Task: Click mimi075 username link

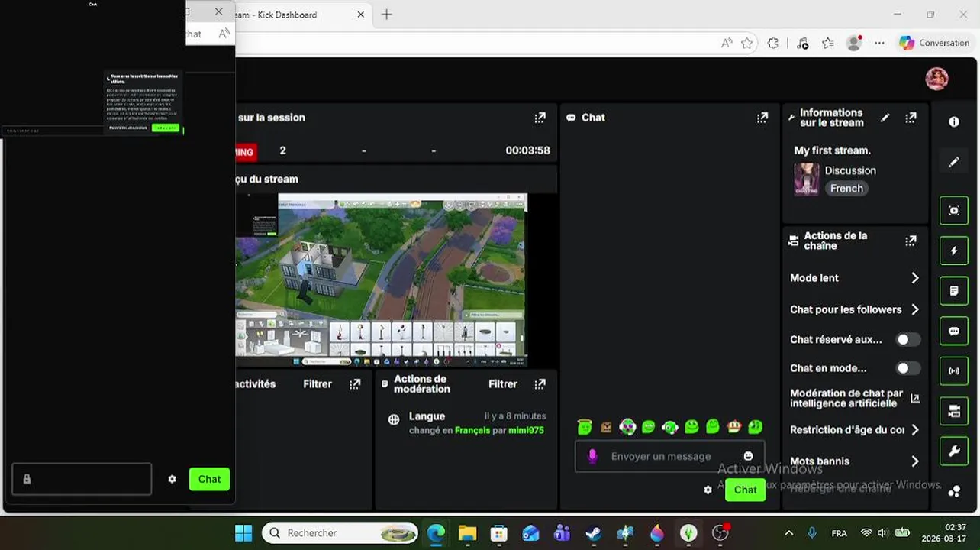Action: point(526,430)
